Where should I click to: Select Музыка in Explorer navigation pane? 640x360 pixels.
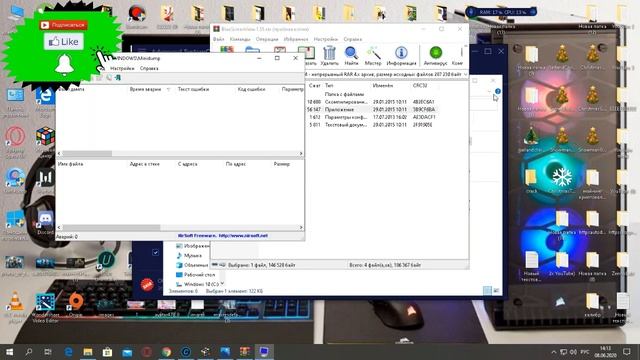[192, 256]
